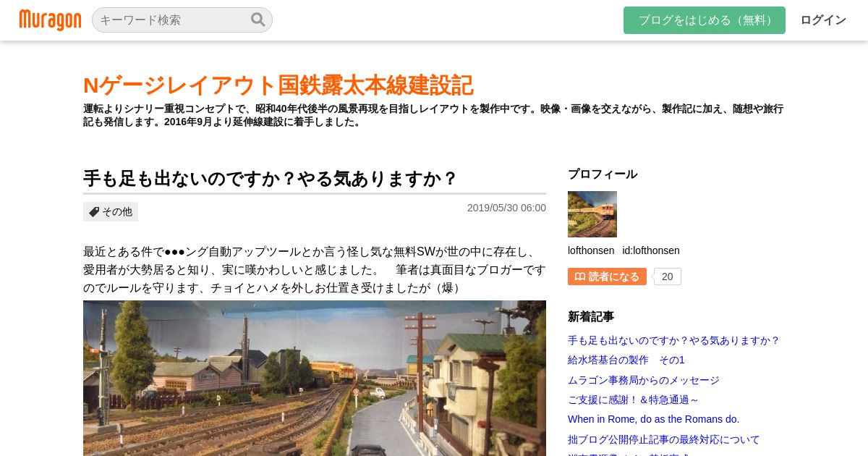Open recent post 手も足も出ないのですか？やる気ありますか？ in sidebar

coord(673,340)
